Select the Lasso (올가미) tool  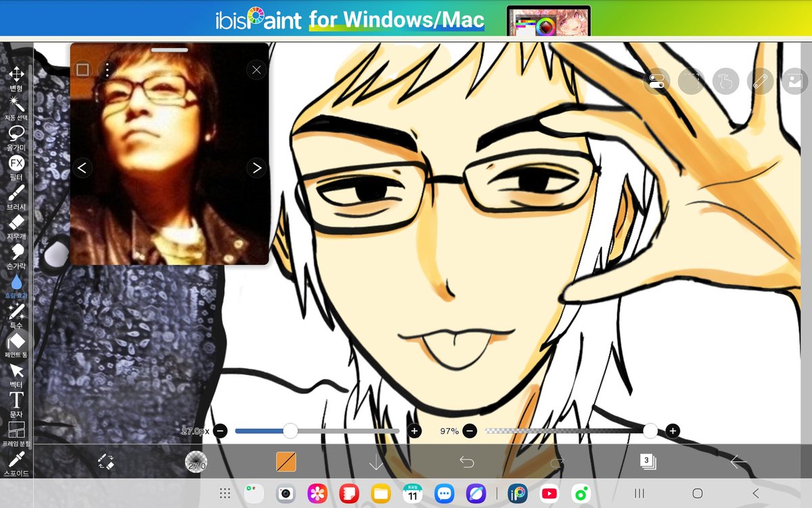pos(16,137)
